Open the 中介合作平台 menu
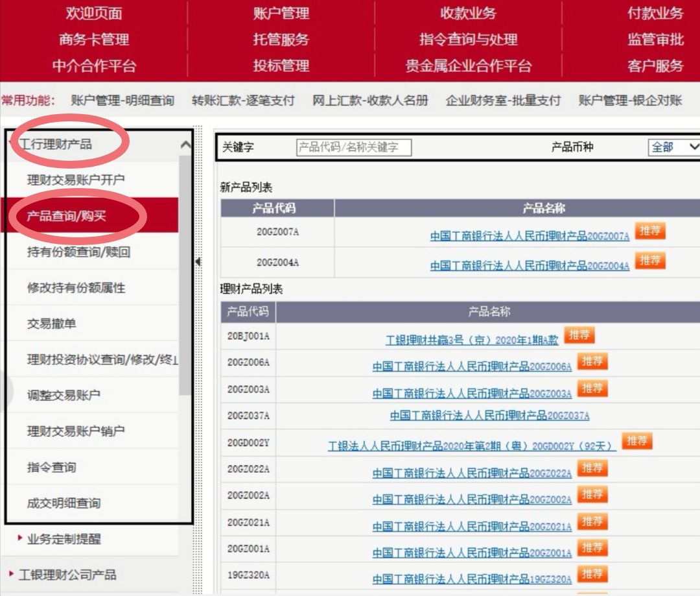 click(94, 66)
